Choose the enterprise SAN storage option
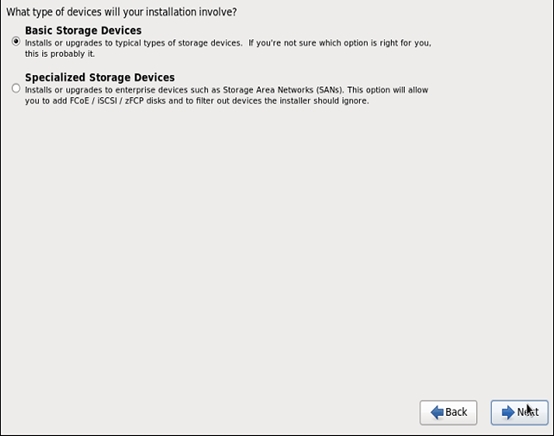The width and height of the screenshot is (554, 436). point(16,88)
